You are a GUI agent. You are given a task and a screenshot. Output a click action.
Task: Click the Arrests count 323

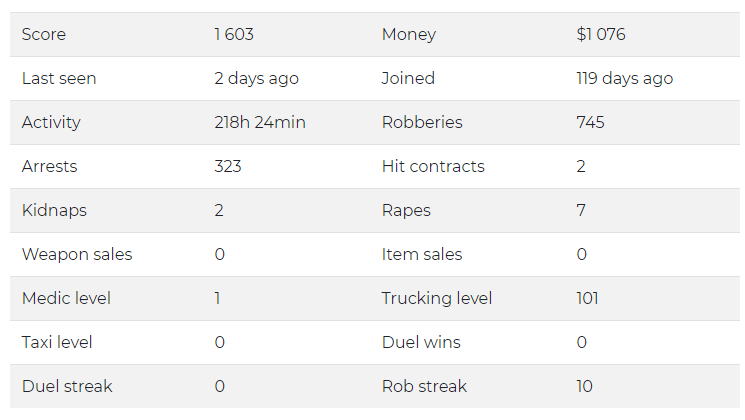click(228, 166)
